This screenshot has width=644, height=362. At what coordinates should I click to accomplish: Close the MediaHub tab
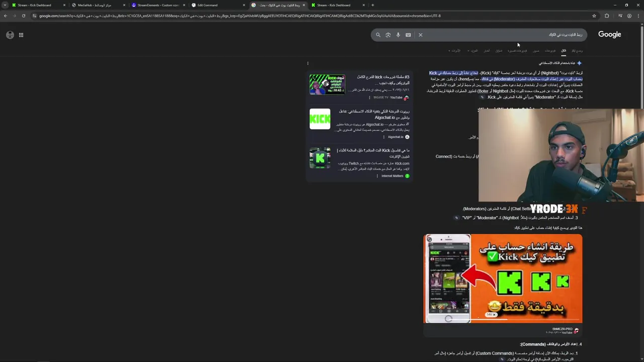pos(124,5)
